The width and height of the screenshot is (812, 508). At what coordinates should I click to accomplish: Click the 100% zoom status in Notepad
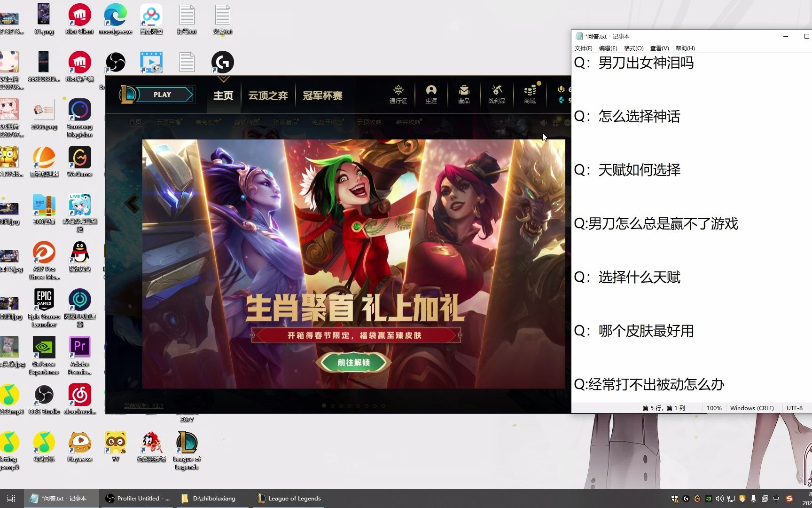(714, 408)
